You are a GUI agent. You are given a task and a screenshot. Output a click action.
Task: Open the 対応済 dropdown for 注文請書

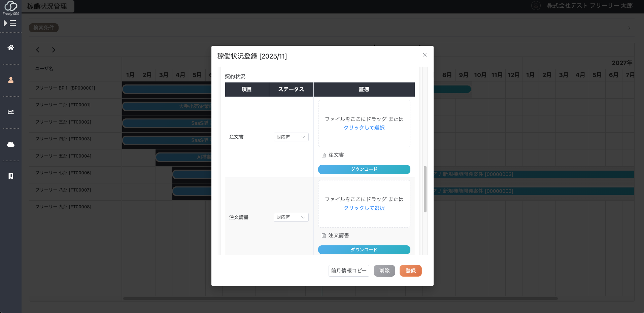point(291,217)
